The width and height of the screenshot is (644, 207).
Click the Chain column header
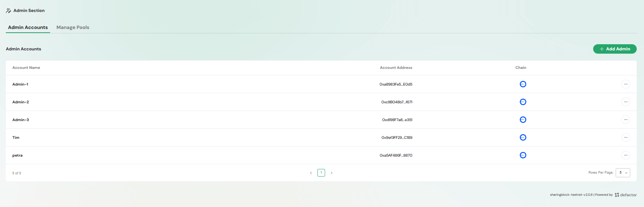(521, 68)
